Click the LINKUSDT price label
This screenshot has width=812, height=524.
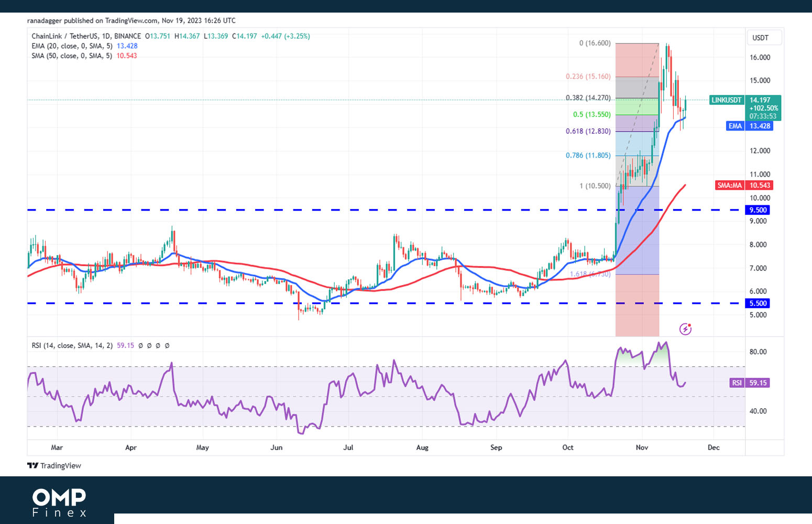pyautogui.click(x=727, y=100)
